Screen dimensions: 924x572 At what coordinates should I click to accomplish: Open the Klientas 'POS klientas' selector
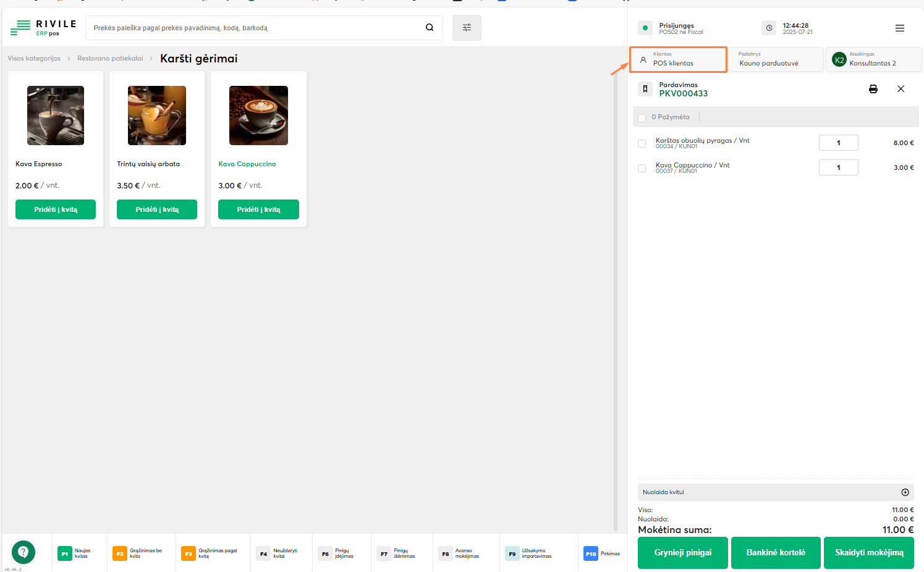[x=678, y=59]
